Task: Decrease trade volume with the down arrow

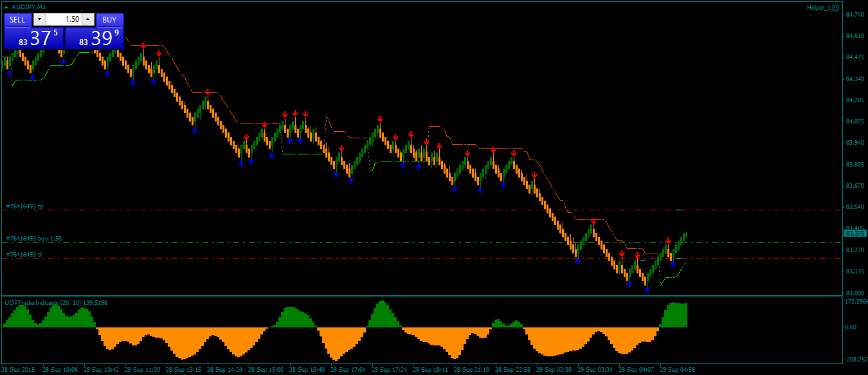Action: point(39,19)
